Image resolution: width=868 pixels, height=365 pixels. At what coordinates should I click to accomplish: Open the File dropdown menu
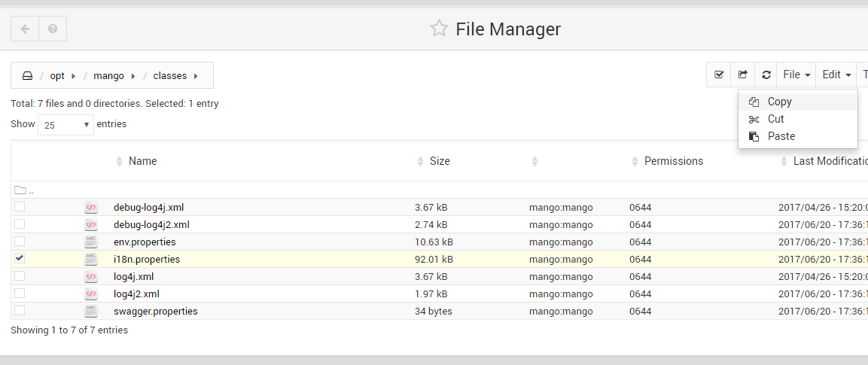796,75
